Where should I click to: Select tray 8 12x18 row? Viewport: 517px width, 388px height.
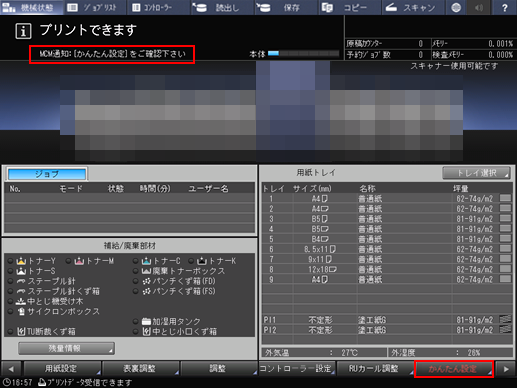pos(387,269)
